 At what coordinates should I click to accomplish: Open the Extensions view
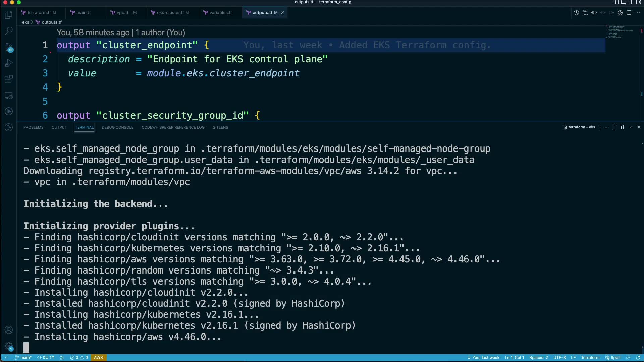(9, 79)
